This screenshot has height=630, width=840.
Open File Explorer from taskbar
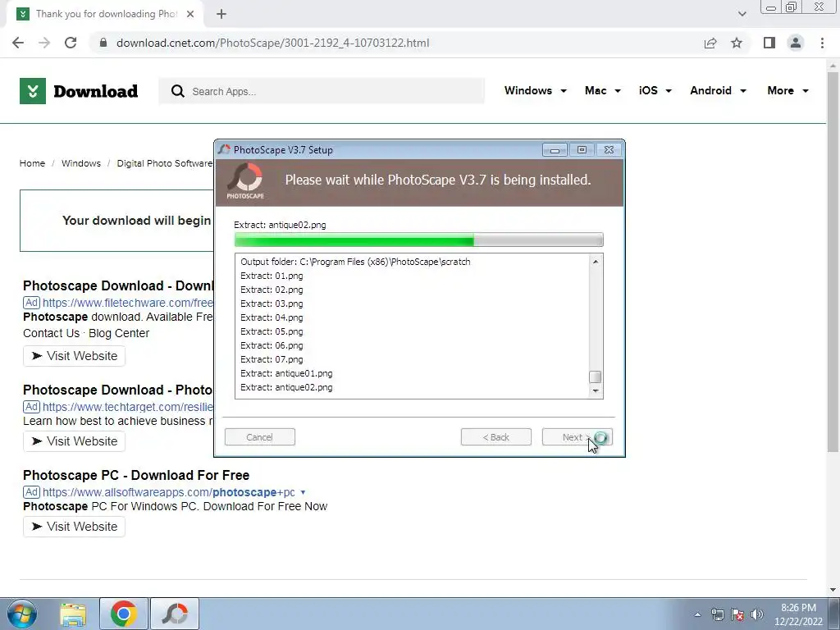[73, 614]
